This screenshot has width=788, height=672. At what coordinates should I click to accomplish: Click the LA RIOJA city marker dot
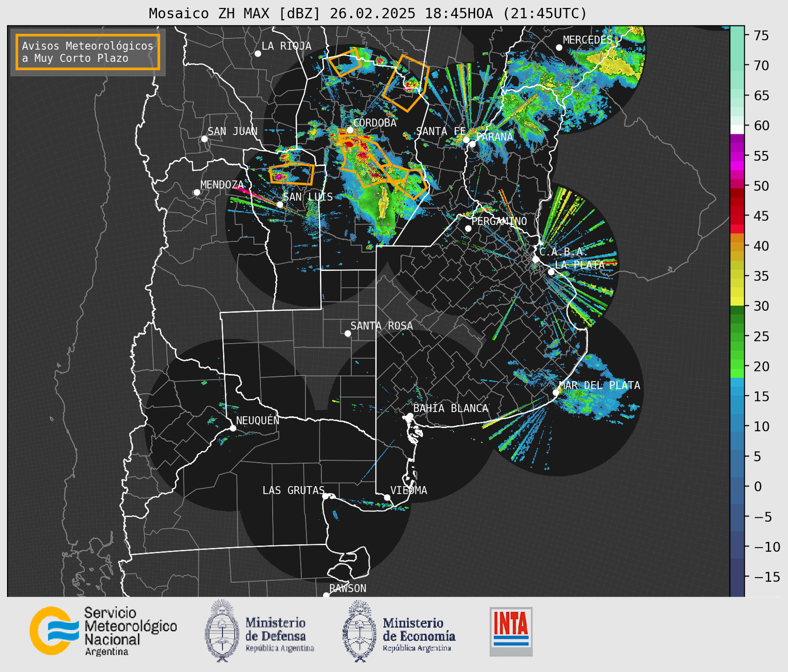pos(258,54)
